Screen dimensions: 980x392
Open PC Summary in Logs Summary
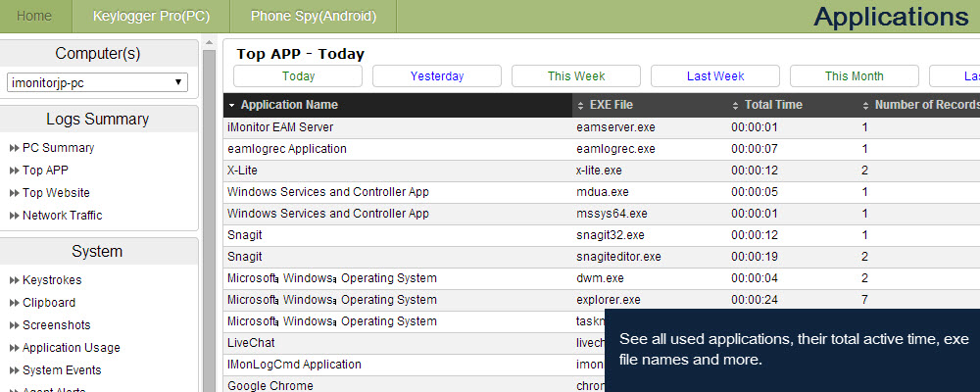pos(58,148)
